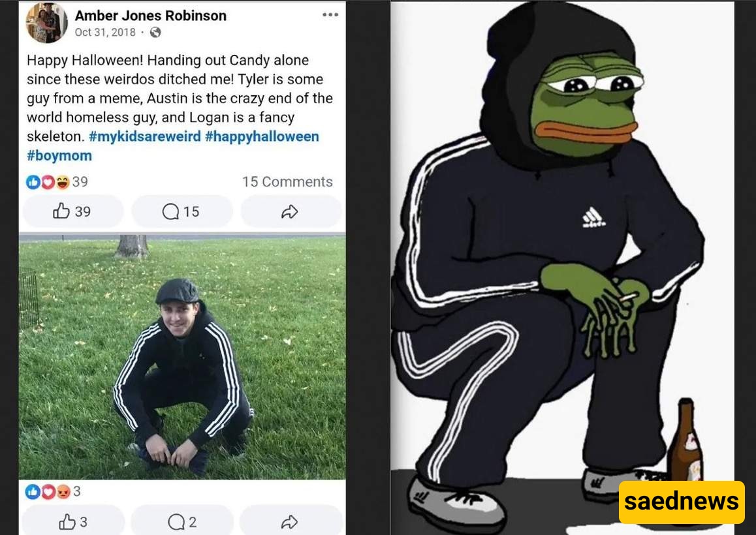Like the post with thumbs-up showing 39
Image resolution: width=756 pixels, height=535 pixels.
[x=73, y=211]
